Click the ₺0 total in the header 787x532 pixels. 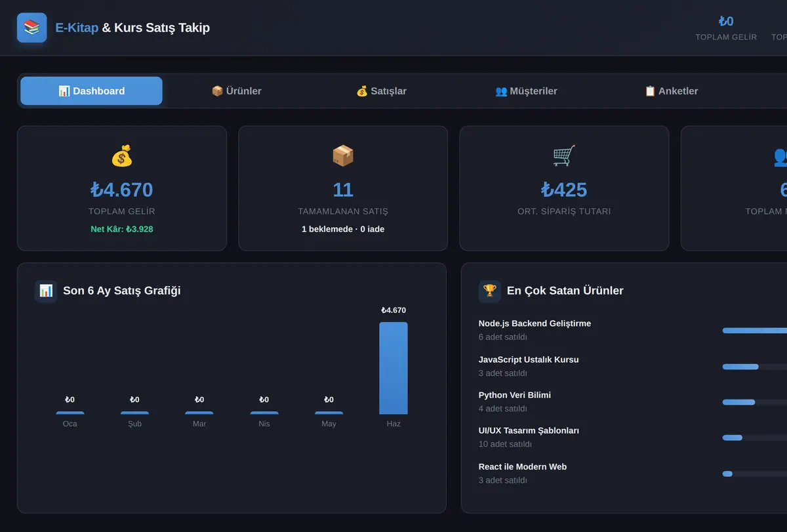coord(726,22)
